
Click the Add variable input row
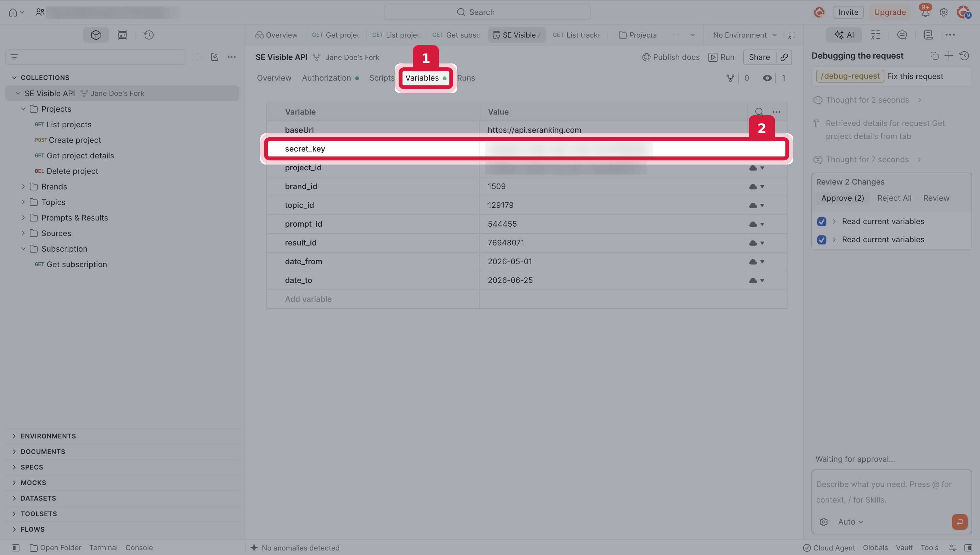[526, 299]
